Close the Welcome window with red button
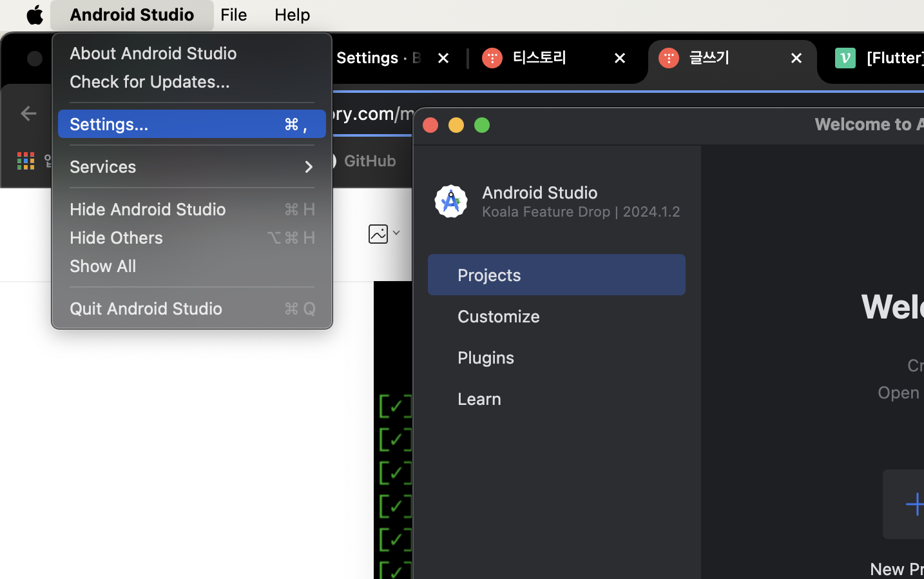Screen dimensions: 924x579 pyautogui.click(x=430, y=125)
